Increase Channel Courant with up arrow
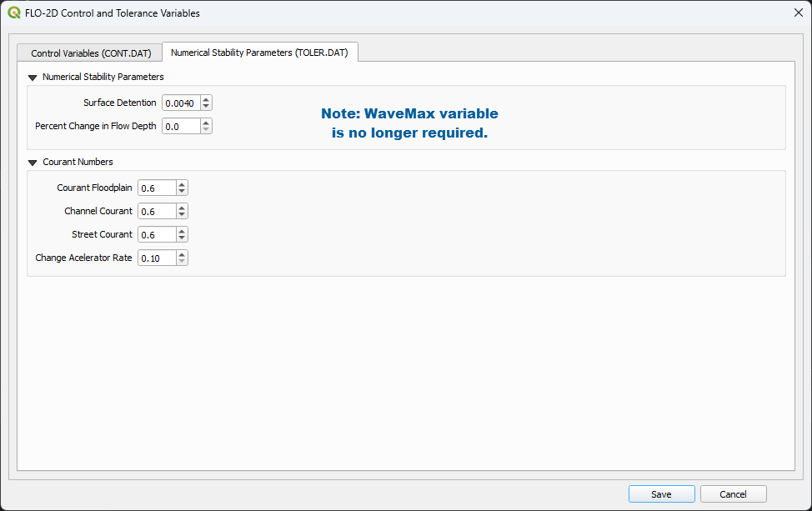Screen dimensions: 812x511 tap(183, 208)
